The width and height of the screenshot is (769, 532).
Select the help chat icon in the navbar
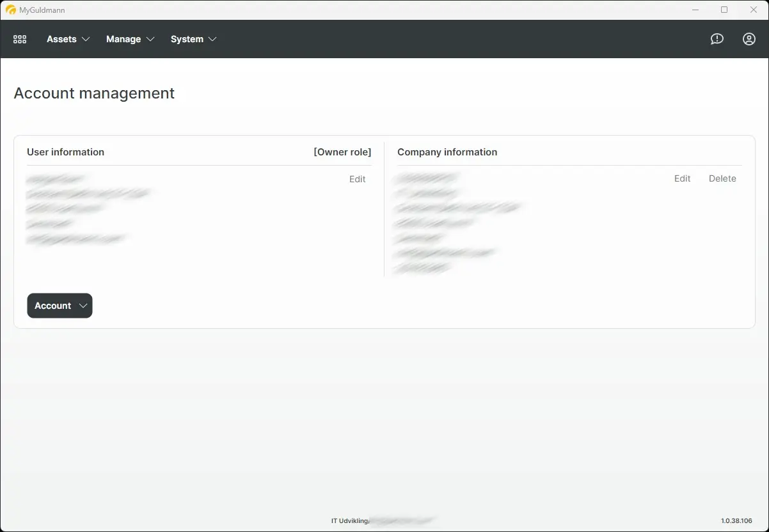pos(717,39)
